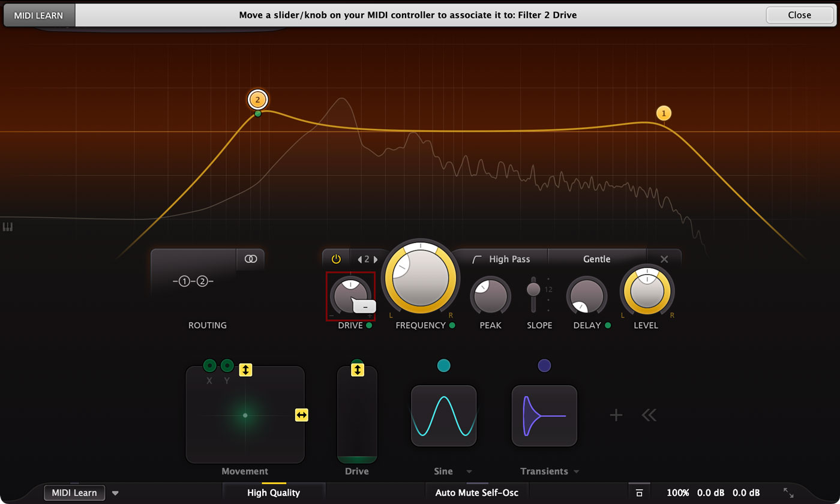Screen dimensions: 840x504
Task: Select filter node 2 on the display
Action: [257, 100]
